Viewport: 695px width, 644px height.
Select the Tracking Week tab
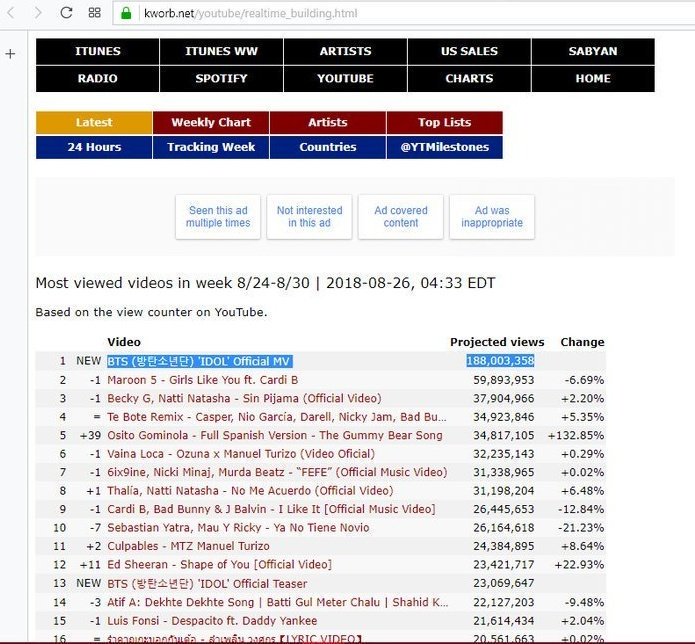coord(211,147)
